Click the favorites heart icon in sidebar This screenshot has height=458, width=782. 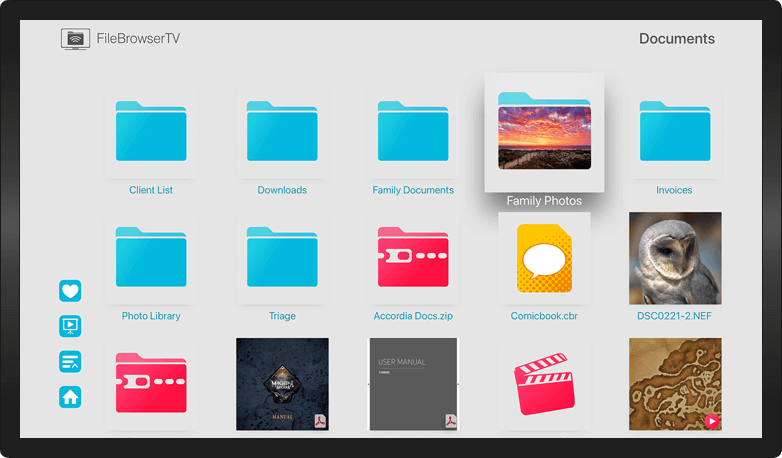(x=70, y=291)
